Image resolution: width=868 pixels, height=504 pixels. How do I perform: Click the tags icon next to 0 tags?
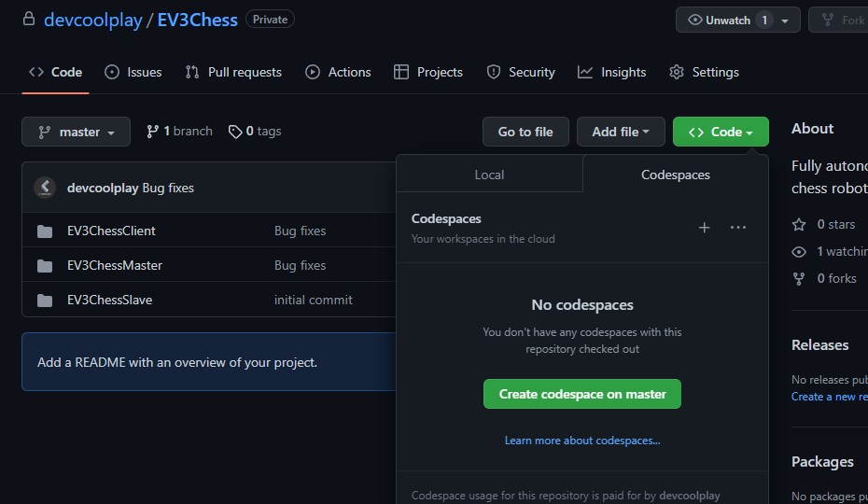[x=235, y=132]
